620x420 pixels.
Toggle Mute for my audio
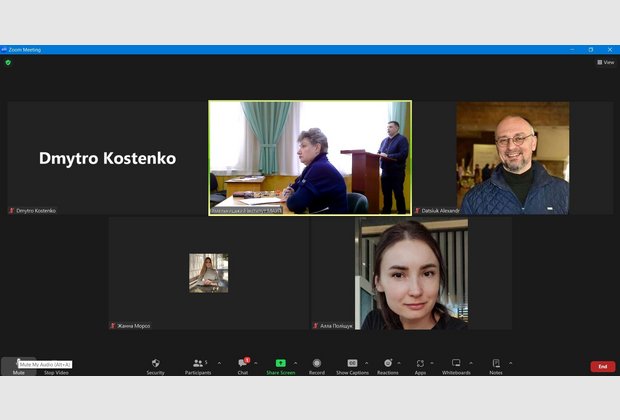click(x=18, y=366)
